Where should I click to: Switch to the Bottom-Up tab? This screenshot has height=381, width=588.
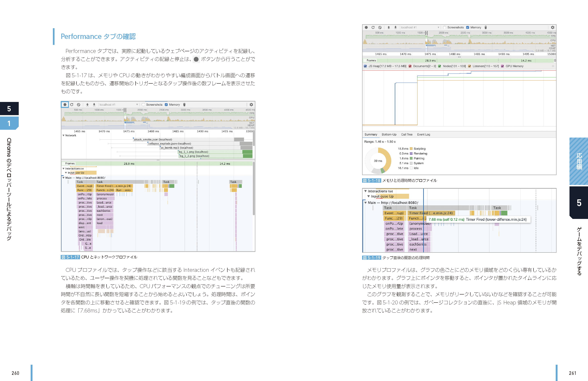[389, 134]
